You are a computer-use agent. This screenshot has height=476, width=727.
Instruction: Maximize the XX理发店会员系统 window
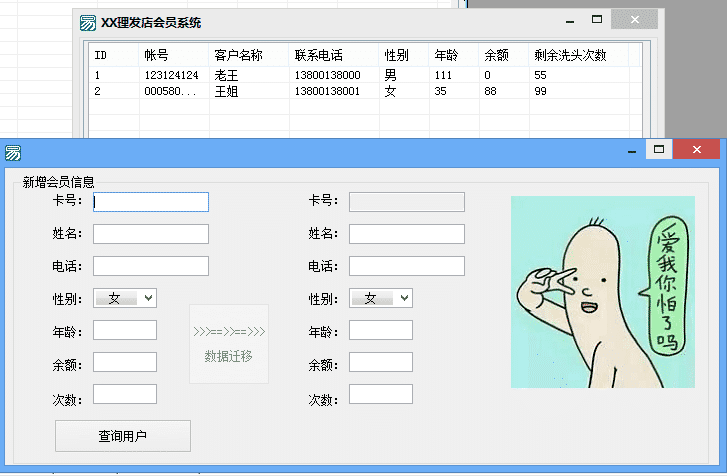coord(597,20)
